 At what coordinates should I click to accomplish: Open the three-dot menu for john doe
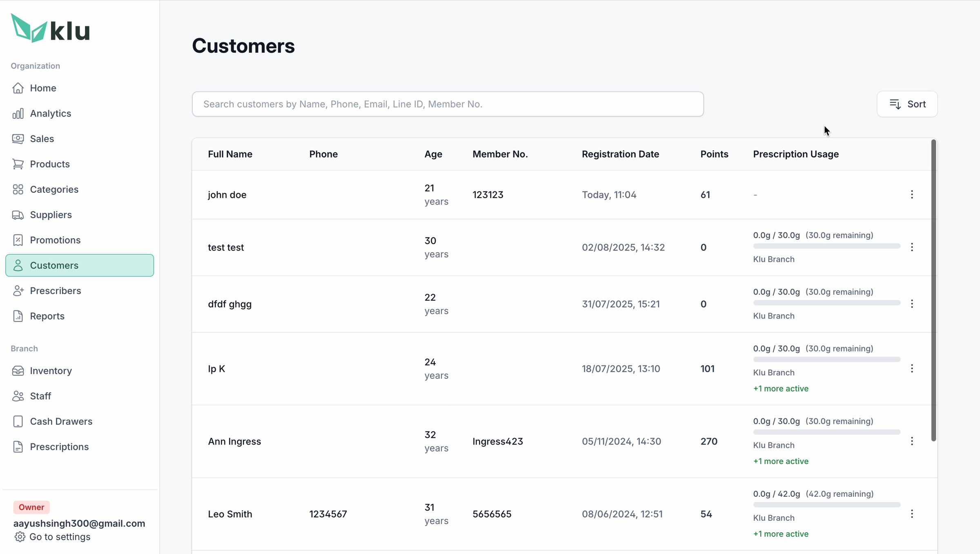[x=912, y=194]
